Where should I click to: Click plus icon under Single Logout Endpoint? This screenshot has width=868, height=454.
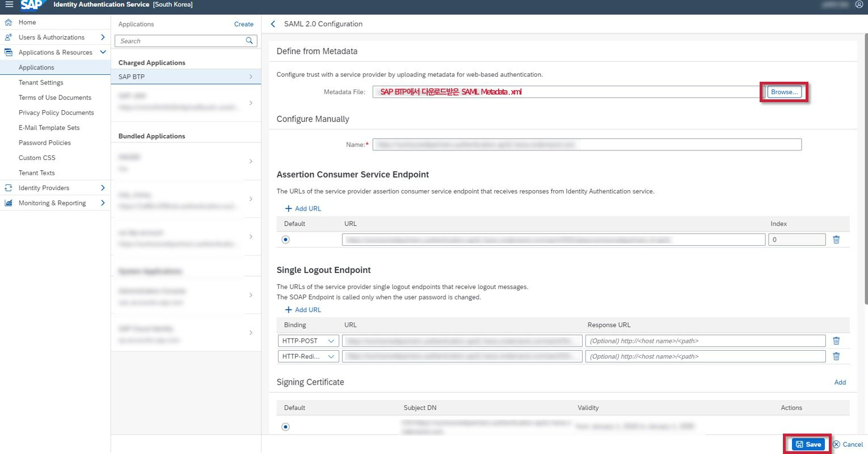(288, 310)
